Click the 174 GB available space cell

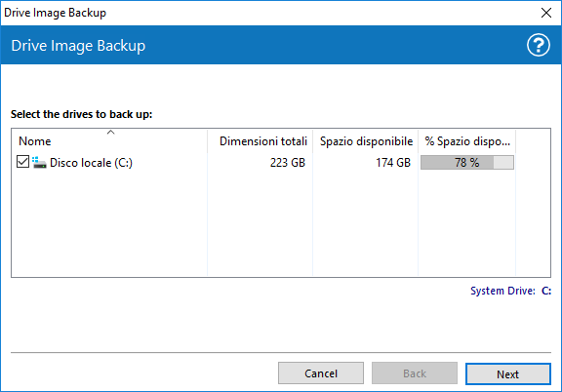pos(393,163)
